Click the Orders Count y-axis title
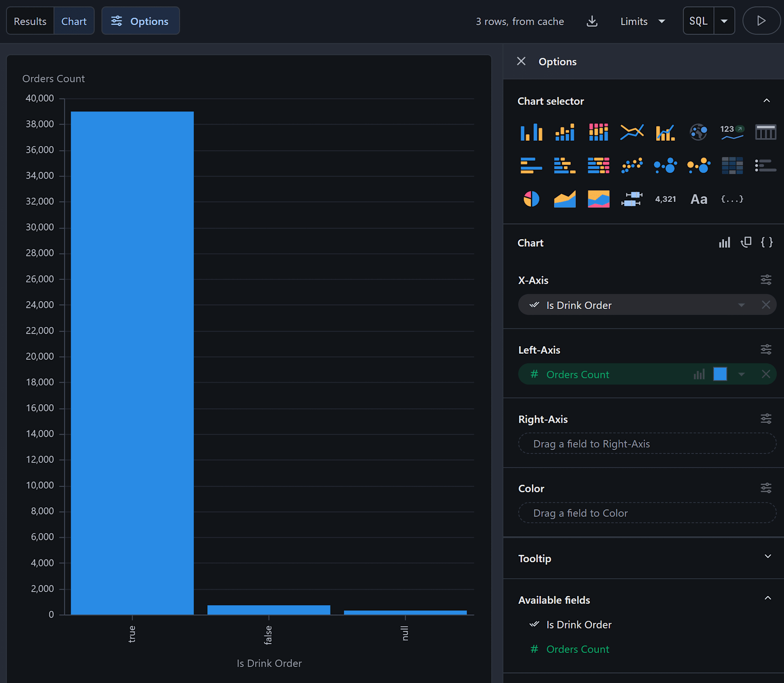Image resolution: width=784 pixels, height=683 pixels. [x=53, y=78]
